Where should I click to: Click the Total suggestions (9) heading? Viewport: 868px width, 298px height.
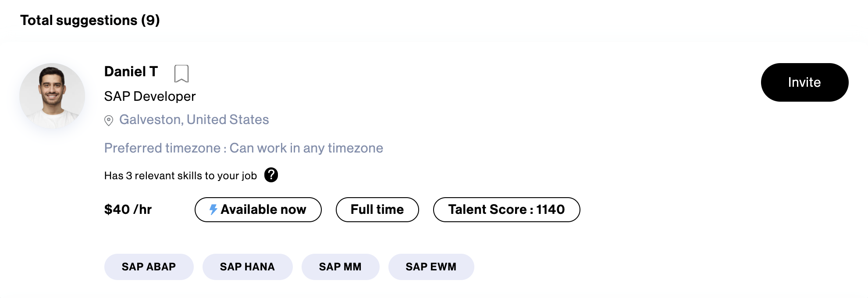[x=90, y=20]
